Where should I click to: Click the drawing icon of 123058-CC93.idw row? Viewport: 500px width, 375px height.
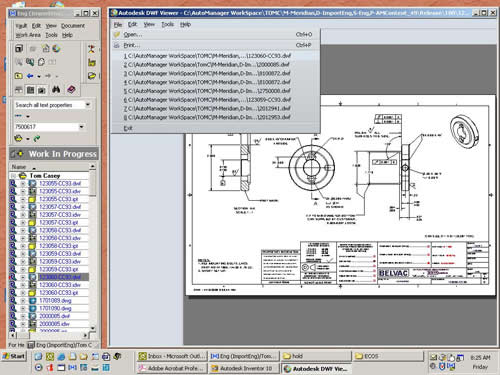(x=32, y=238)
